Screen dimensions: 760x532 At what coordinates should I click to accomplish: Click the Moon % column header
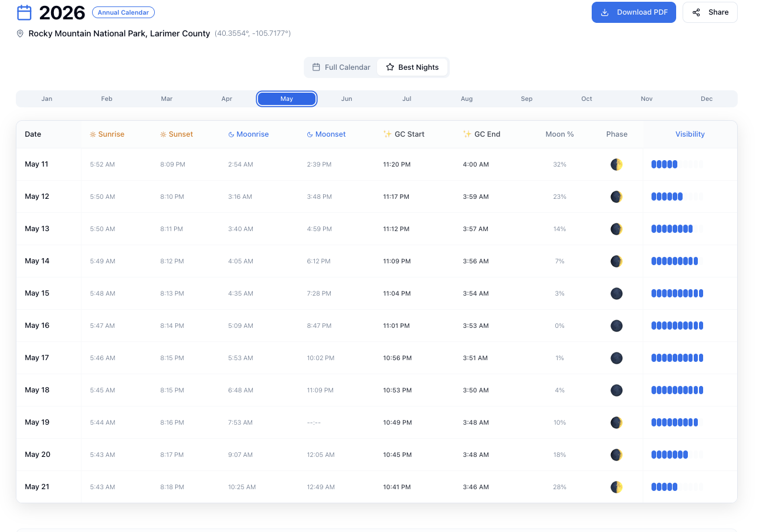click(559, 134)
